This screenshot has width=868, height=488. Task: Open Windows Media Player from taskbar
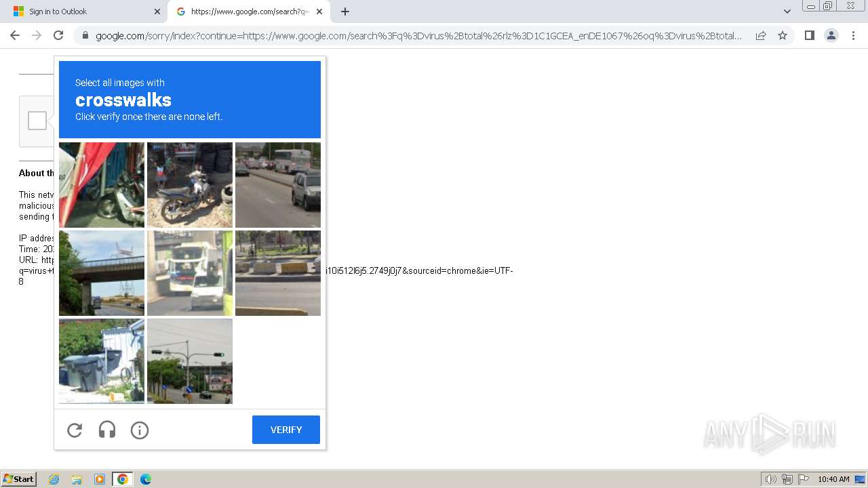click(x=100, y=479)
